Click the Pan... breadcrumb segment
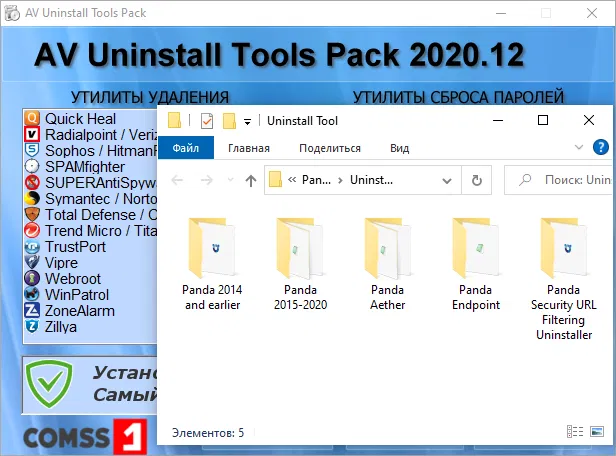616x456 pixels. 316,180
